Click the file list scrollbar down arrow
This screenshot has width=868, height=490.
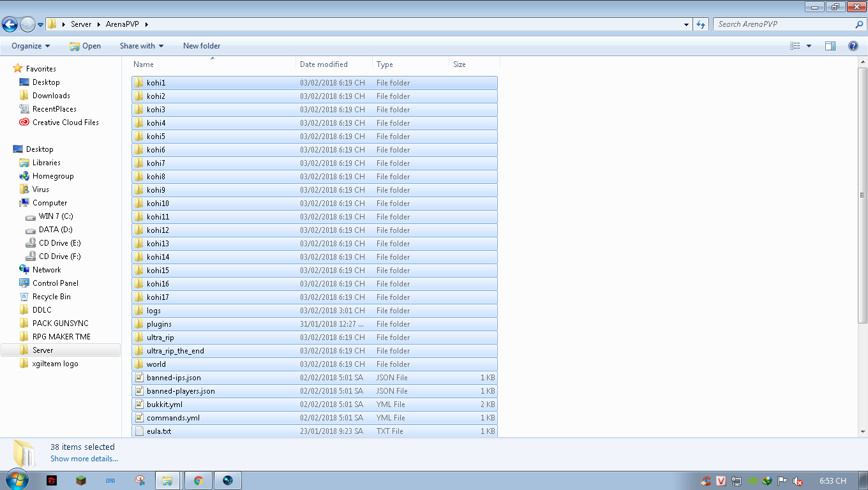click(863, 431)
